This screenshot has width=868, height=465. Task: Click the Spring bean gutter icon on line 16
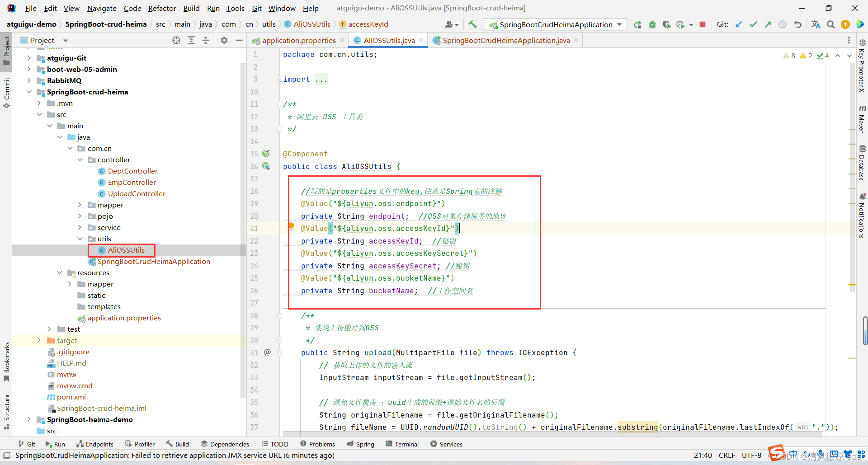(x=266, y=166)
